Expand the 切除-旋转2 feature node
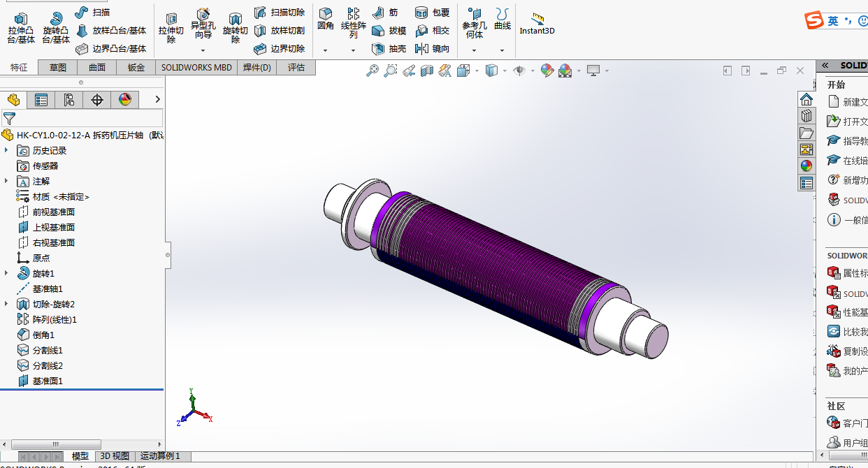Image resolution: width=868 pixels, height=468 pixels. coord(6,304)
